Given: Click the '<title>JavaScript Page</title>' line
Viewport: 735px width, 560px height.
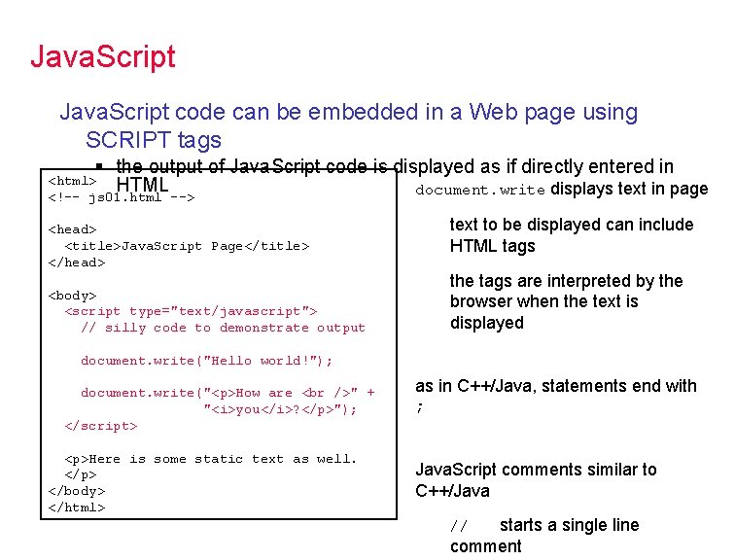Looking at the screenshot, I should (x=187, y=246).
